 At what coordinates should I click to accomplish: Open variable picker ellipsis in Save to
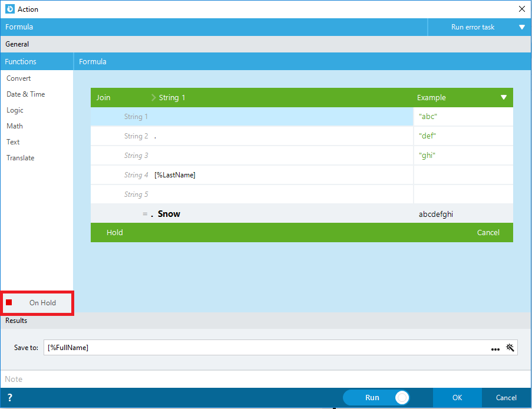pos(495,348)
